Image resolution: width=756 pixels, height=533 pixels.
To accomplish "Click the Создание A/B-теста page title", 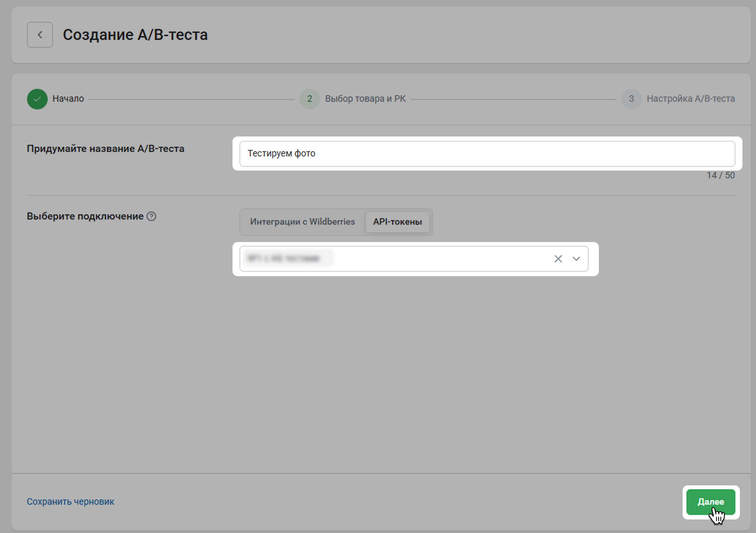I will [135, 35].
